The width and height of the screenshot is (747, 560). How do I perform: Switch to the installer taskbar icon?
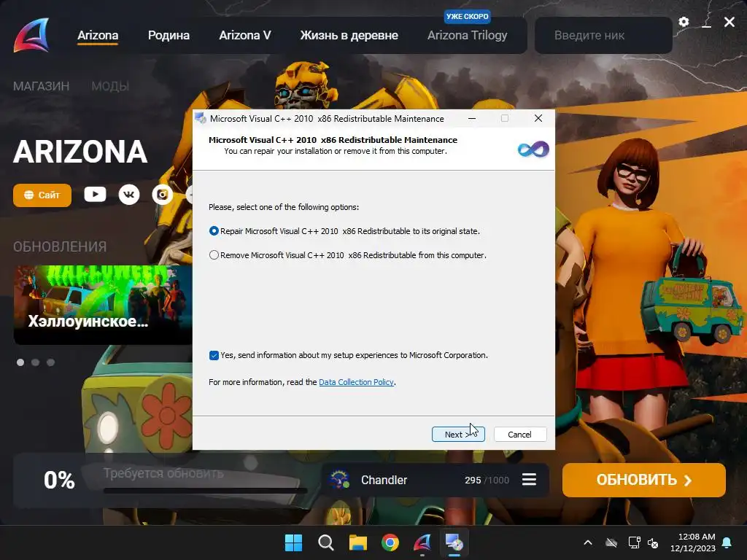[454, 542]
